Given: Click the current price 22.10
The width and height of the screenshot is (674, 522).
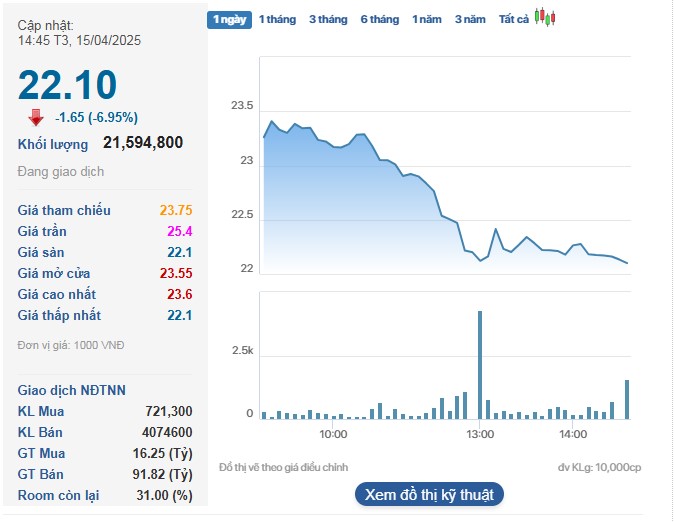Looking at the screenshot, I should click(x=67, y=85).
